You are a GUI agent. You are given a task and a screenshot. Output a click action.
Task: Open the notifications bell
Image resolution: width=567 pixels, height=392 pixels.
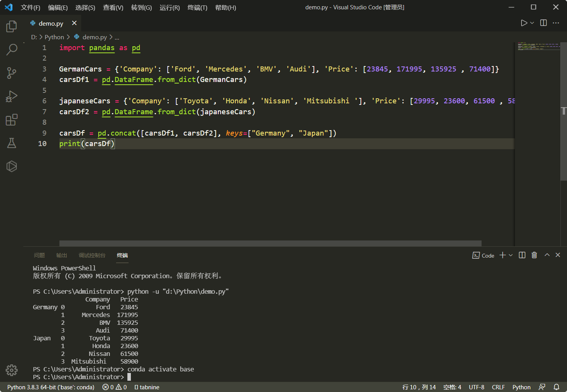557,387
